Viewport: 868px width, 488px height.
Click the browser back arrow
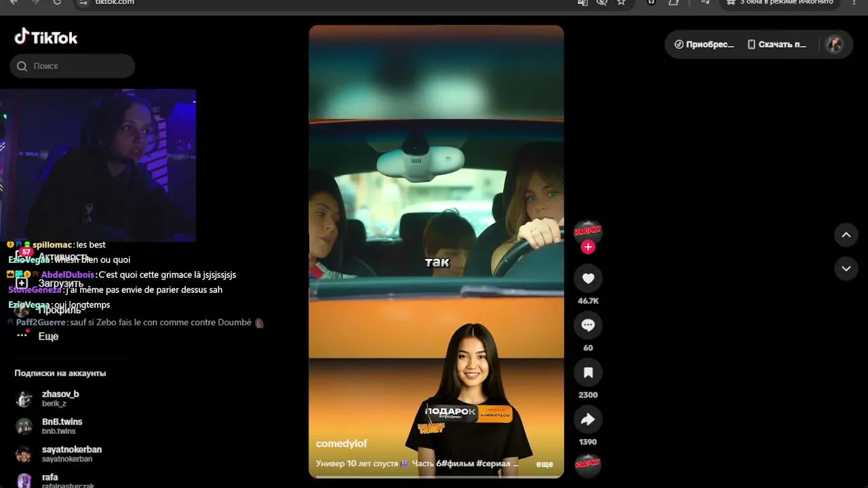pos(14,2)
